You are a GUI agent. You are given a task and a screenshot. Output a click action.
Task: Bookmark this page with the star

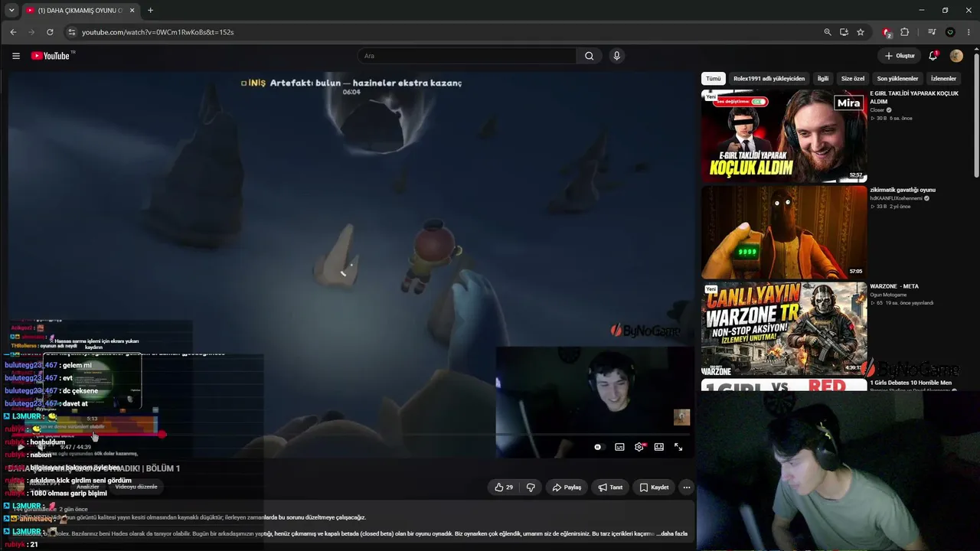point(861,32)
